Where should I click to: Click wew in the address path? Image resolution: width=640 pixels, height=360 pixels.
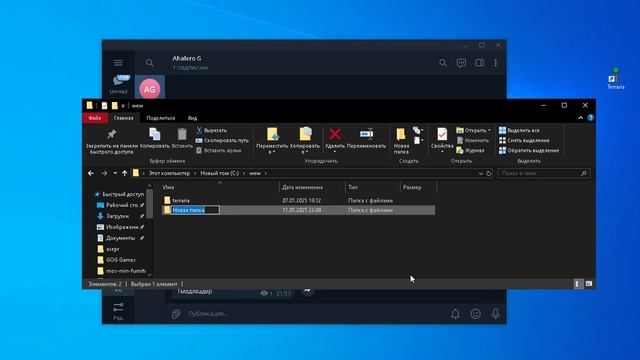pyautogui.click(x=255, y=173)
